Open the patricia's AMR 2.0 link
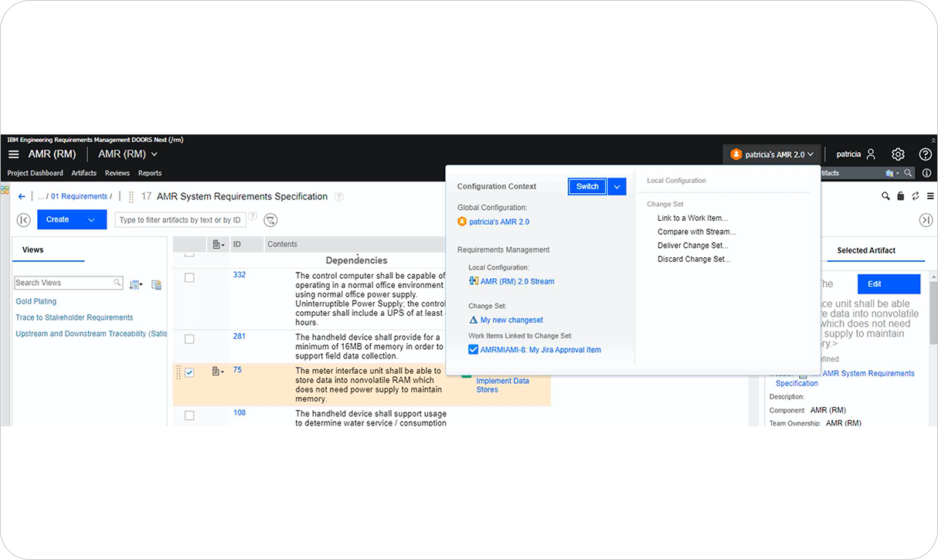The height and width of the screenshot is (560, 938). pyautogui.click(x=499, y=222)
